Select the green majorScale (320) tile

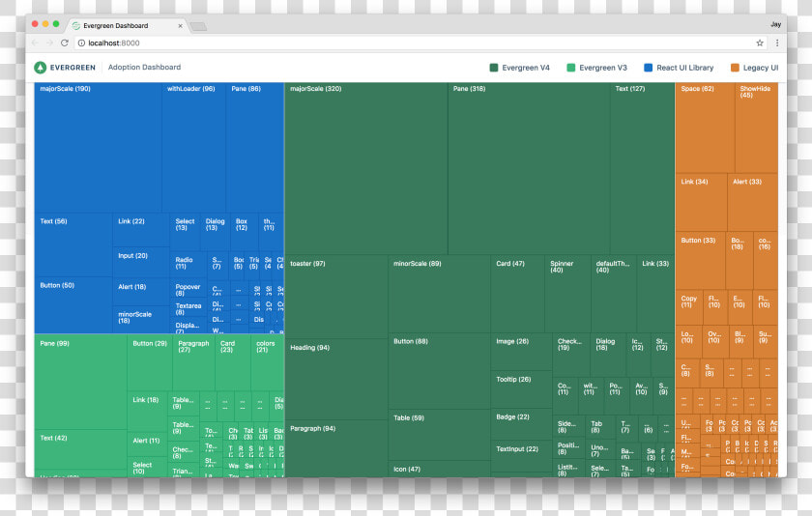[x=366, y=168]
